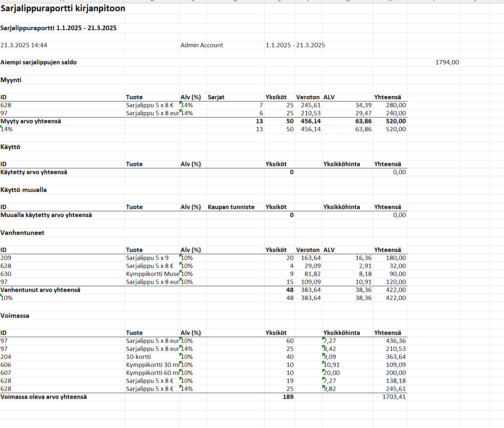Click the 'Aiempi sarjalippujen saldo' label cell
Viewport: 504px width, 428px height.
pyautogui.click(x=39, y=62)
